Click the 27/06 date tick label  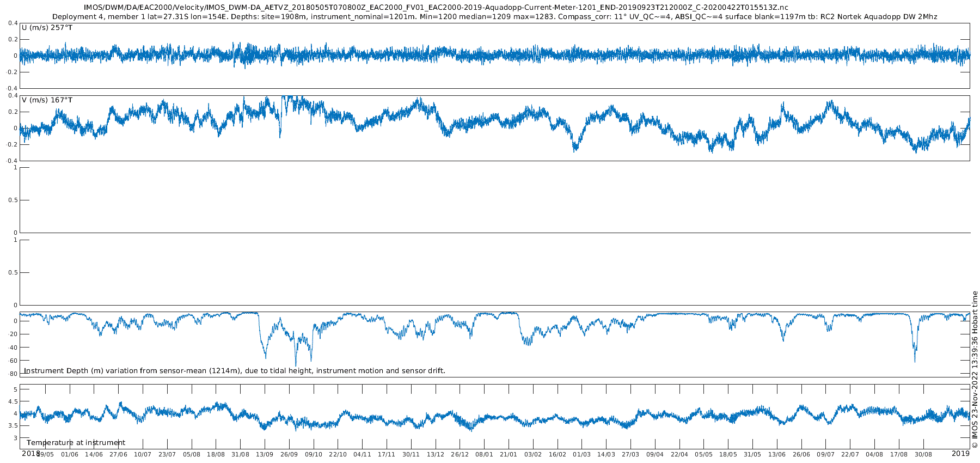[118, 454]
